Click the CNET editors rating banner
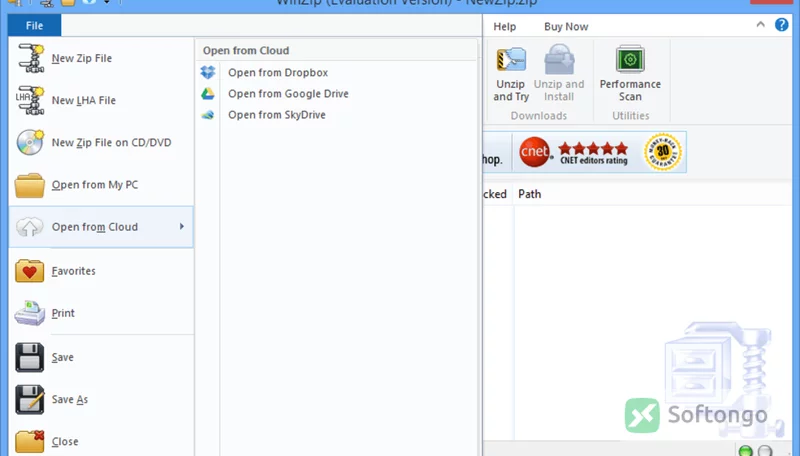The width and height of the screenshot is (800, 456). click(573, 152)
